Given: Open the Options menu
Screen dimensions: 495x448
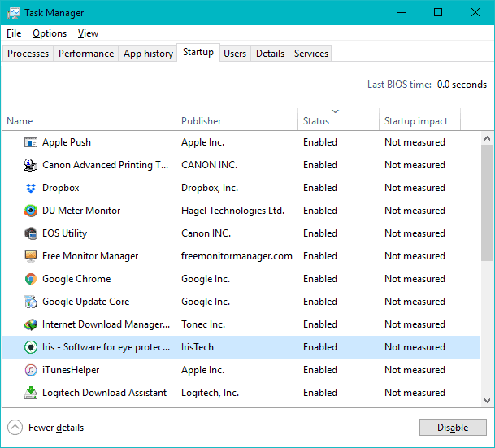Looking at the screenshot, I should click(x=50, y=33).
